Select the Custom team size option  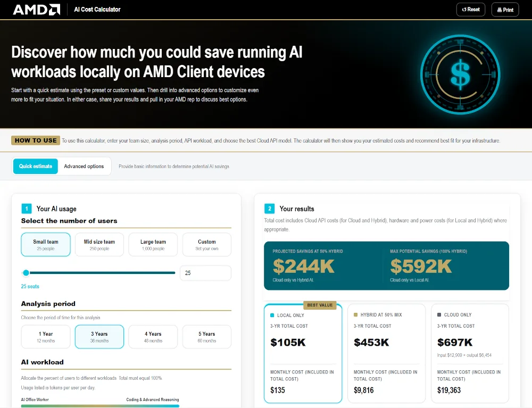[206, 245]
